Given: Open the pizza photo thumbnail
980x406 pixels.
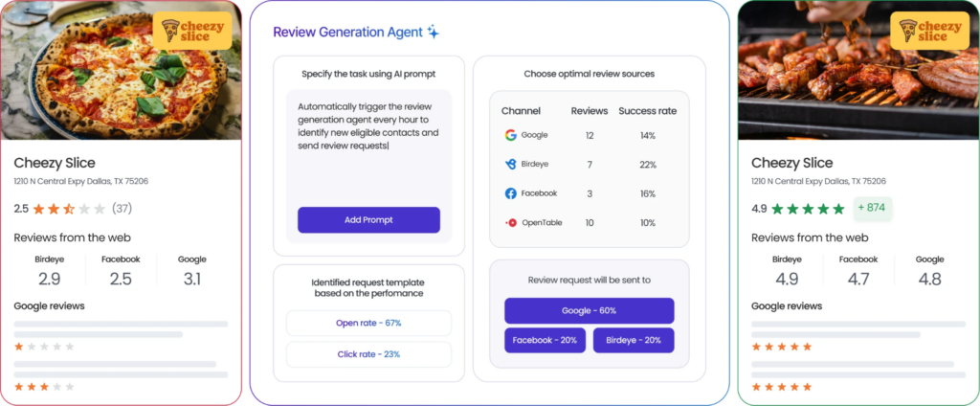Looking at the screenshot, I should click(122, 70).
